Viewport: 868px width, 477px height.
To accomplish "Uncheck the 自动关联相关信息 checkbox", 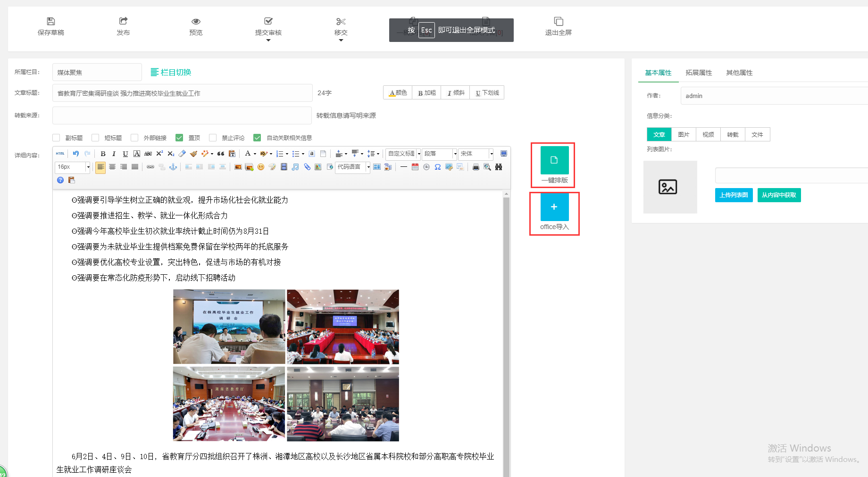I will click(257, 138).
